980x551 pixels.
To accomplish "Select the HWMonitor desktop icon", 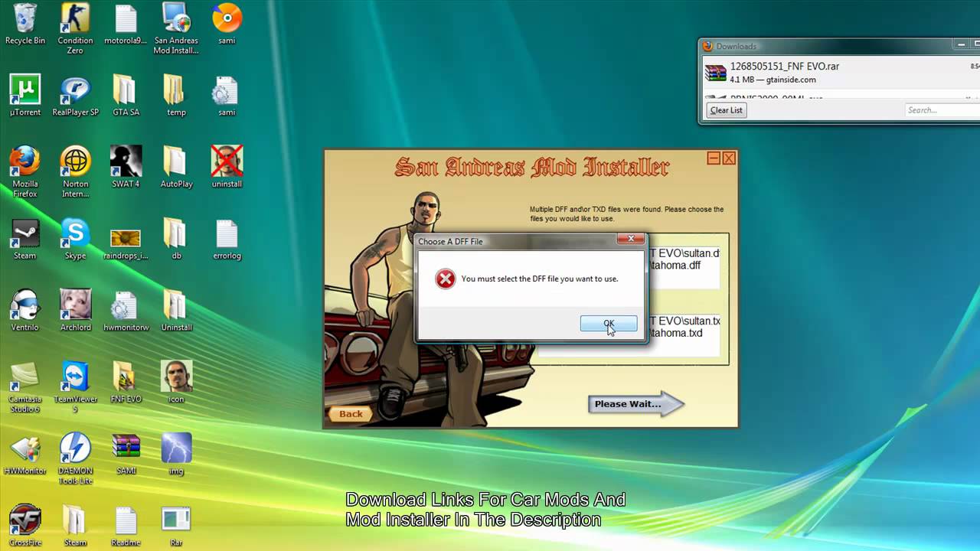I will [x=25, y=455].
